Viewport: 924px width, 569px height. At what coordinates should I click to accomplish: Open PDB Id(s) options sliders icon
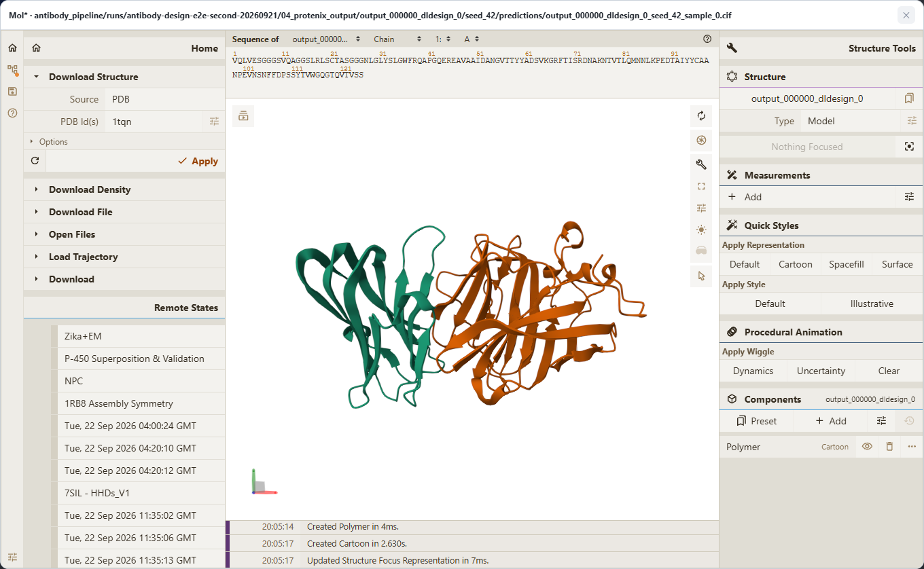214,122
